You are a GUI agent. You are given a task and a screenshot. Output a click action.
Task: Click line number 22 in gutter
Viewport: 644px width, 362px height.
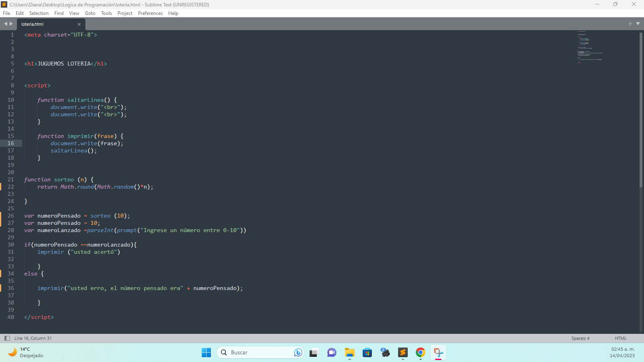[11, 187]
